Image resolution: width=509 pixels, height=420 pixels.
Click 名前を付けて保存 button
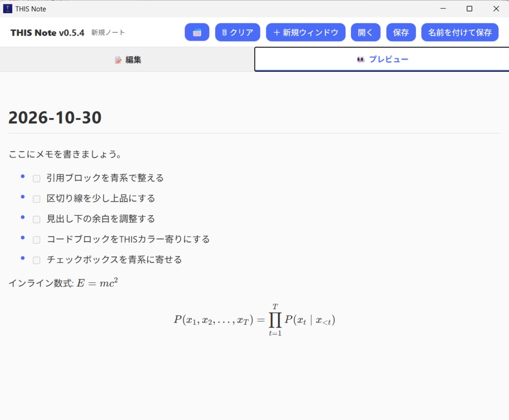coord(460,32)
